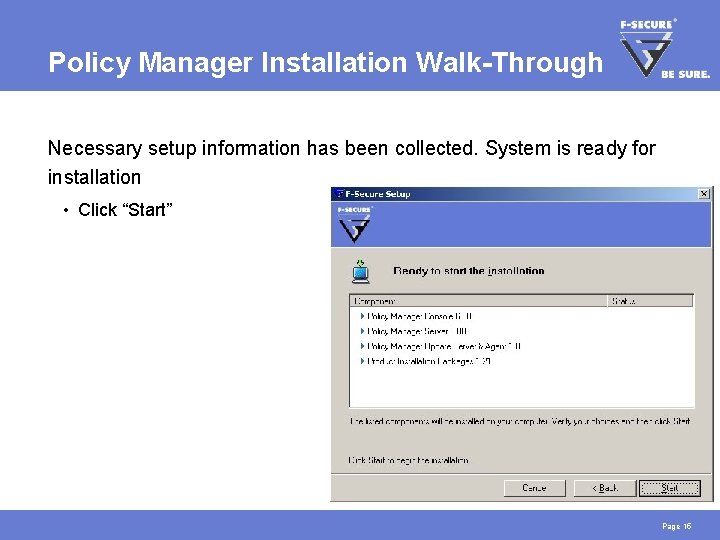This screenshot has width=720, height=540.
Task: Expand the Policy Manager Server arrow
Action: pyautogui.click(x=362, y=331)
